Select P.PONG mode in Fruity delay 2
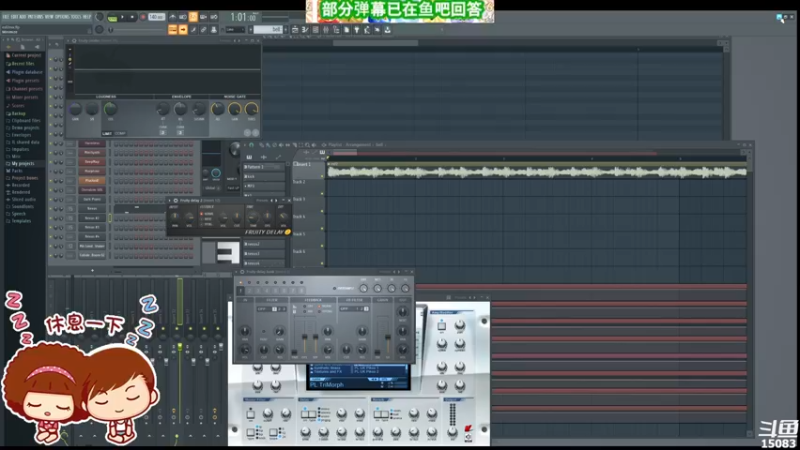 click(206, 223)
